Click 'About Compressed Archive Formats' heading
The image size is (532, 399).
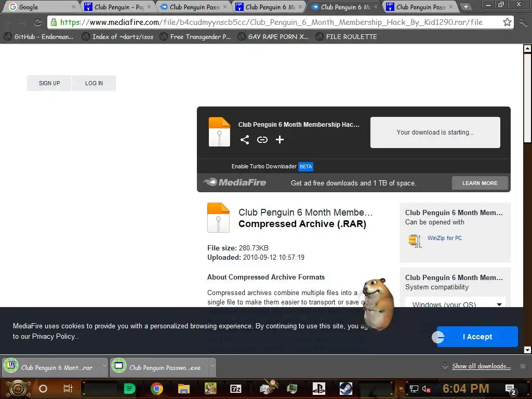coord(265,277)
